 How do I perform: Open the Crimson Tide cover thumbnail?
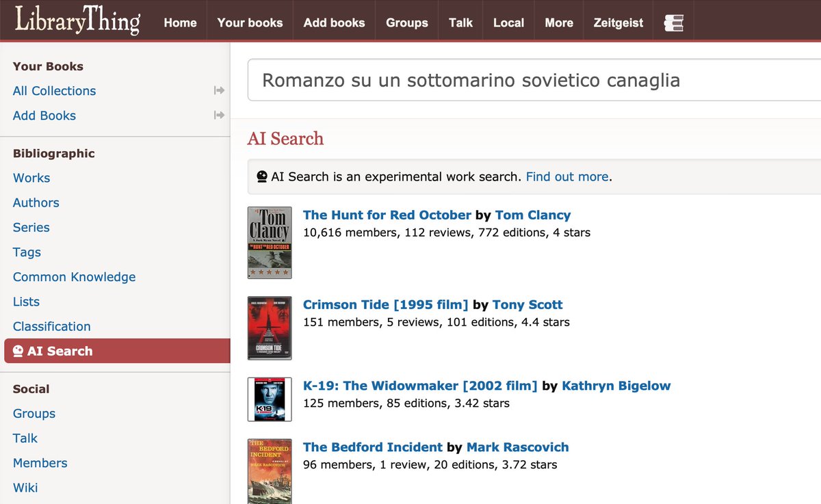click(x=270, y=328)
